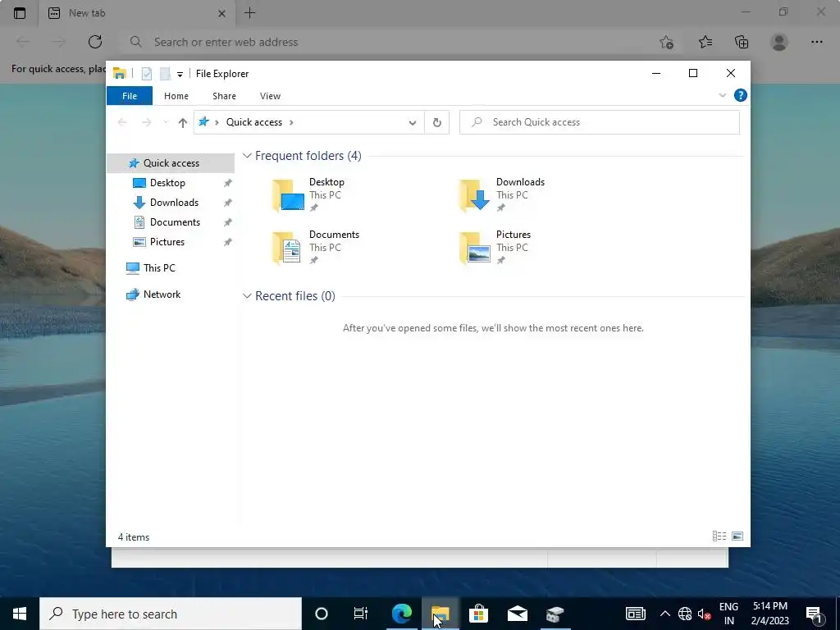The width and height of the screenshot is (840, 630).
Task: Open News and interests in taskbar
Action: click(x=636, y=614)
